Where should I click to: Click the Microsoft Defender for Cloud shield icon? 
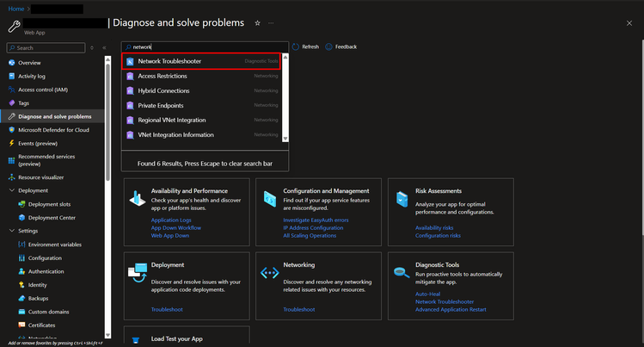click(11, 129)
